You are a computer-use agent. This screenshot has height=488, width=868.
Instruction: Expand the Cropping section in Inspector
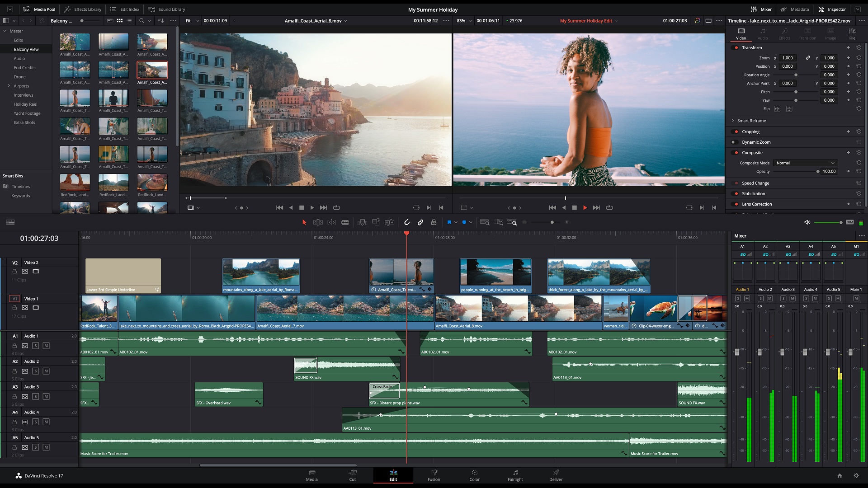[750, 131]
